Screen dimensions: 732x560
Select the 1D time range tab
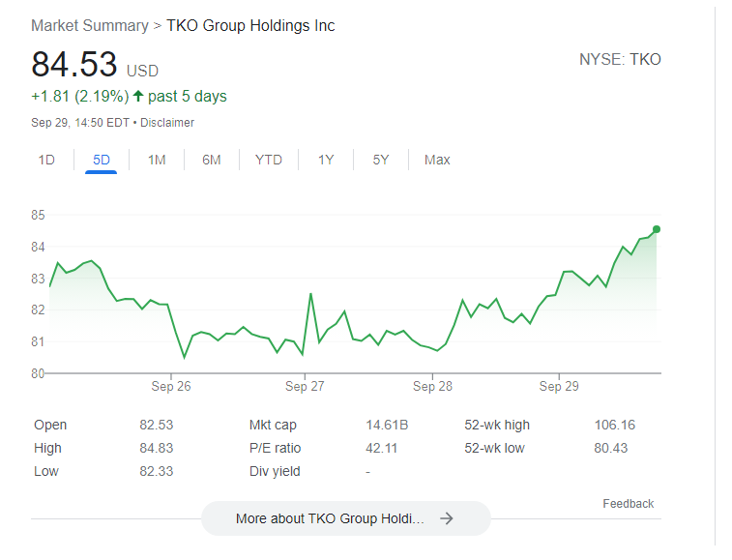tap(46, 160)
